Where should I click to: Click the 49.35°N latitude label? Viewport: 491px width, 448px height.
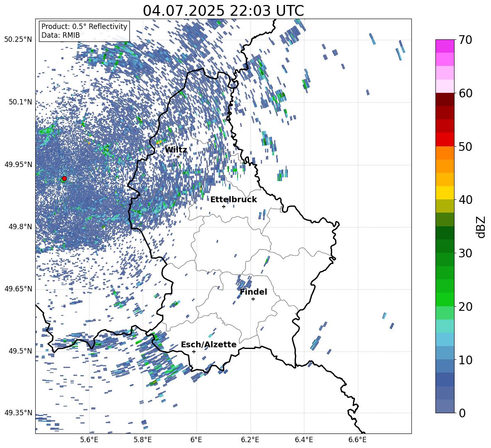point(18,413)
